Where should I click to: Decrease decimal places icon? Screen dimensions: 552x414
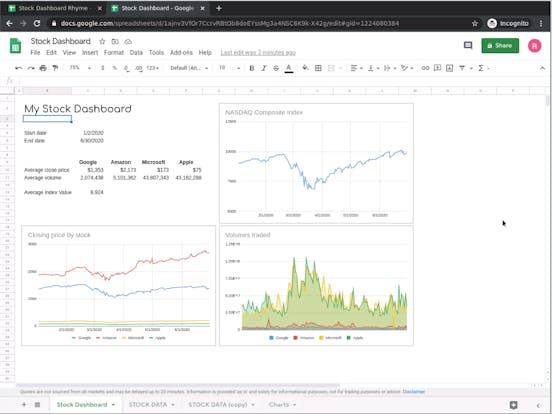click(126, 68)
